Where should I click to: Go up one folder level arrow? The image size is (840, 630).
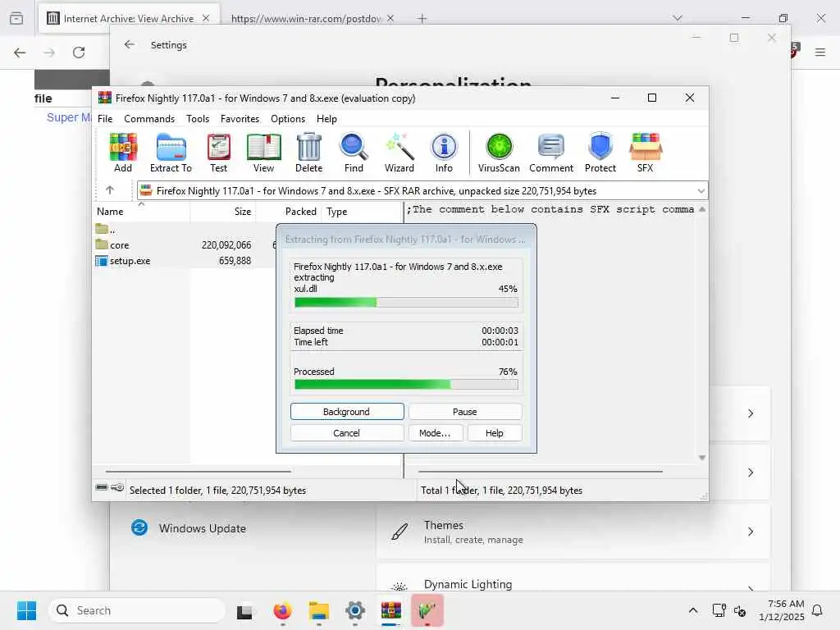(x=110, y=190)
